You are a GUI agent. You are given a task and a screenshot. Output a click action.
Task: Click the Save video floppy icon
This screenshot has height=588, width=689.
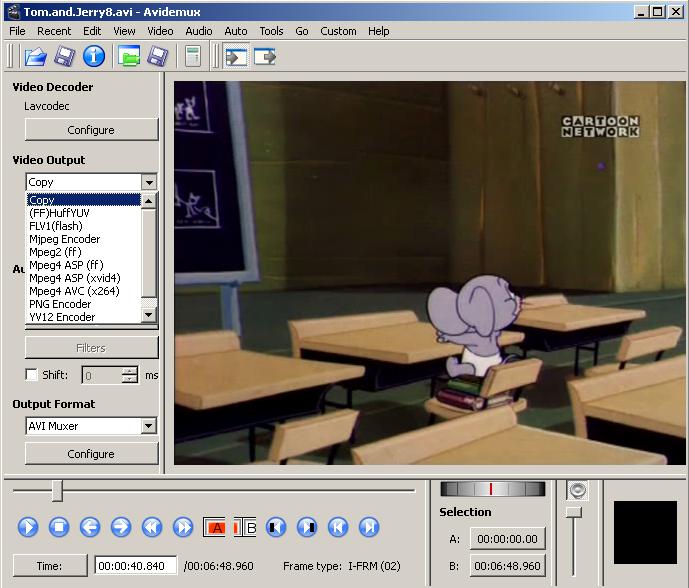pyautogui.click(x=65, y=57)
